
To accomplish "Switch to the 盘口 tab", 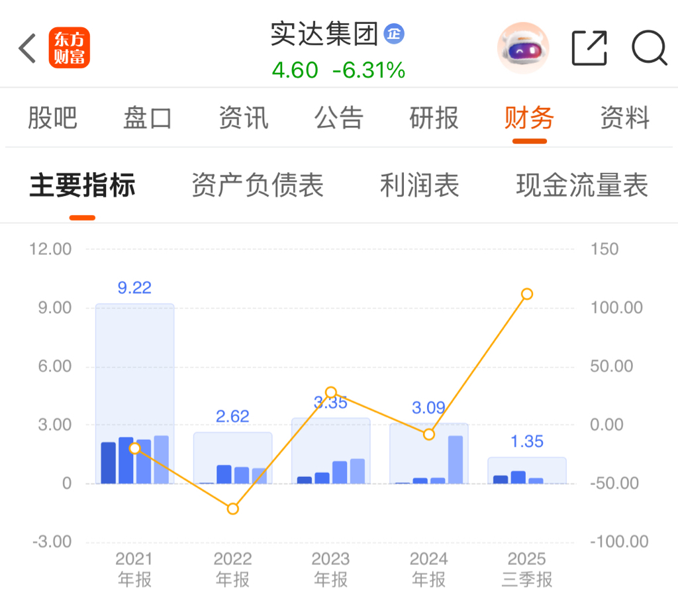I will coord(148,118).
